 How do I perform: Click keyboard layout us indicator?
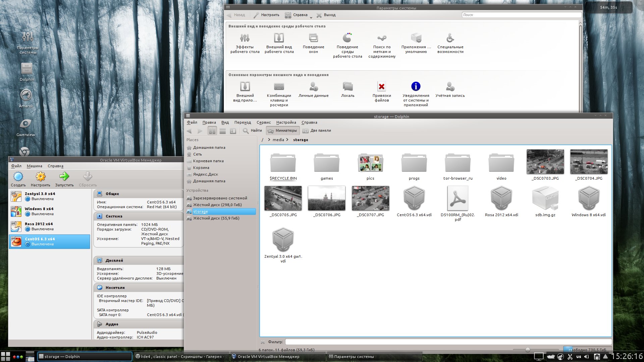coord(579,357)
